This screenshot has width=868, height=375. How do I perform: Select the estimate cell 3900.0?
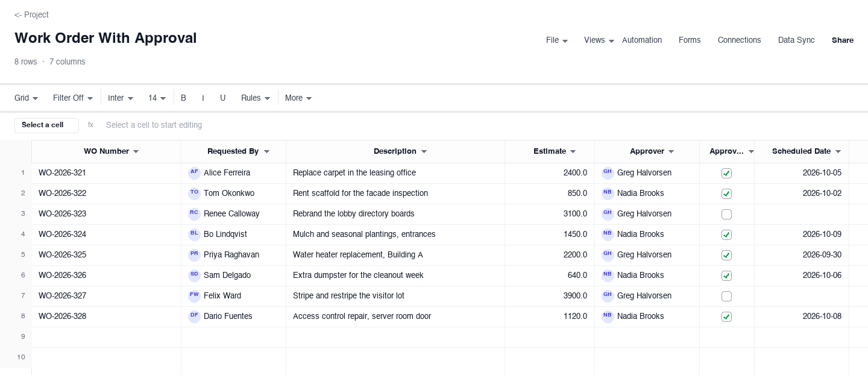point(550,296)
